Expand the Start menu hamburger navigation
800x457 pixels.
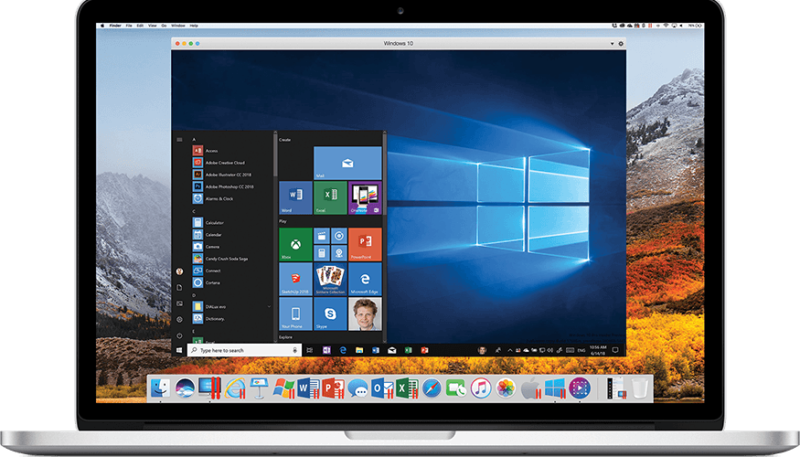point(179,140)
